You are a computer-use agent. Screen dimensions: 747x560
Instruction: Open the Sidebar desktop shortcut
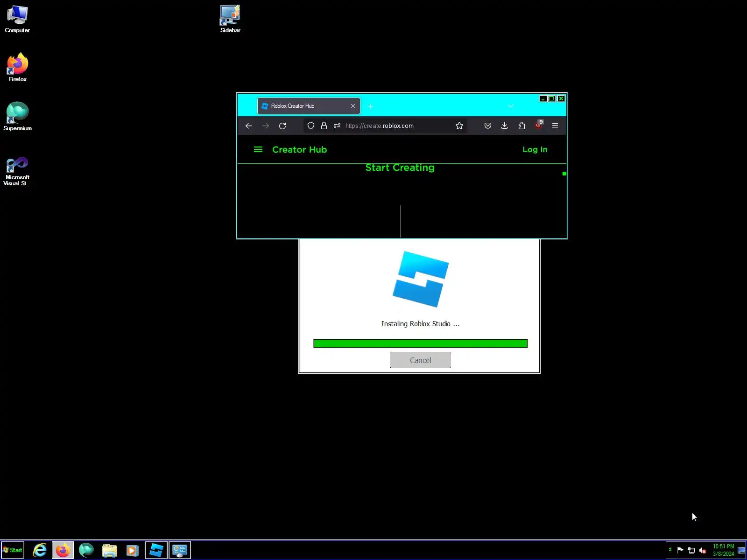230,19
